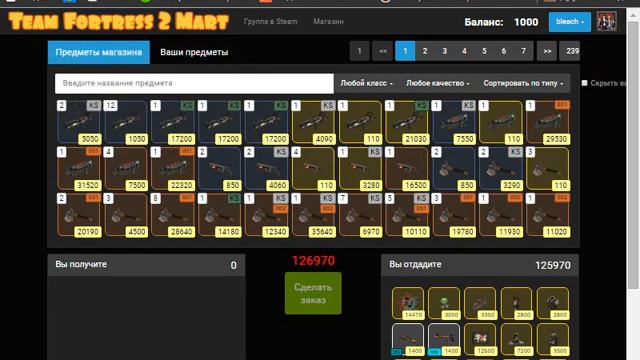Select the item priced 10110
The width and height of the screenshot is (640, 360).
[407, 216]
